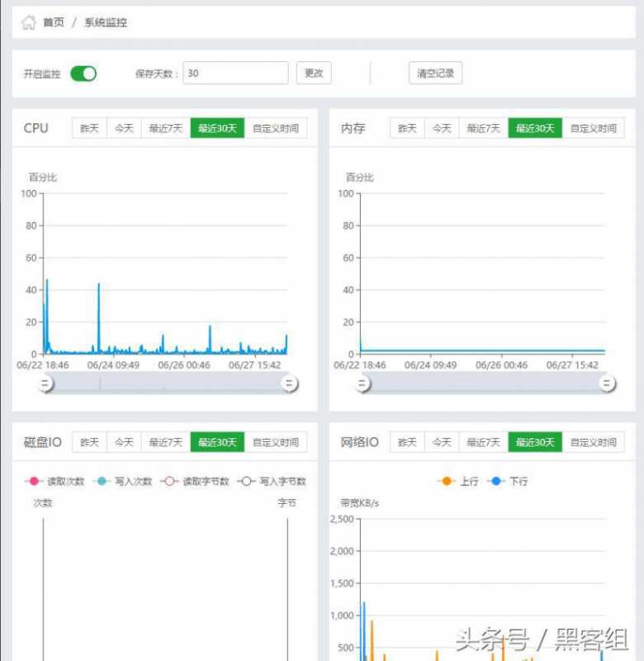Open 自定义时间 in CPU panel
The image size is (644, 661).
(x=276, y=128)
